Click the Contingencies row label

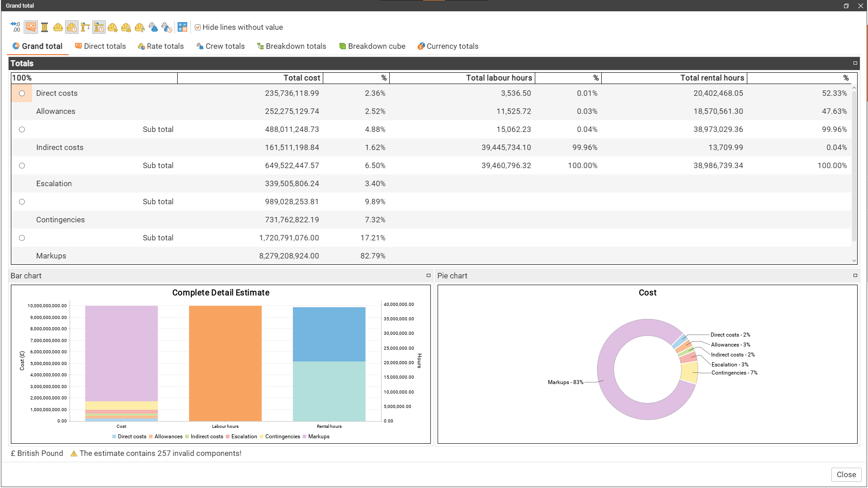pos(60,220)
